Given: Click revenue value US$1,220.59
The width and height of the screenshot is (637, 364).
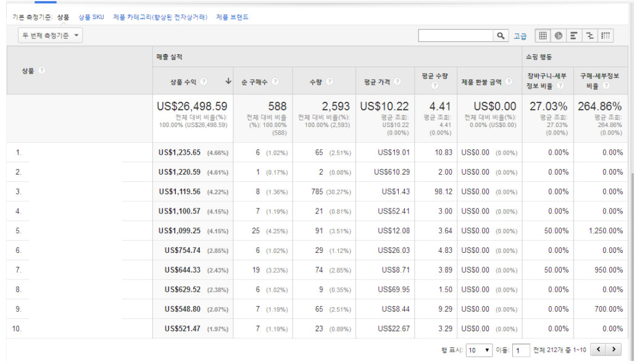Looking at the screenshot, I should click(x=179, y=172).
